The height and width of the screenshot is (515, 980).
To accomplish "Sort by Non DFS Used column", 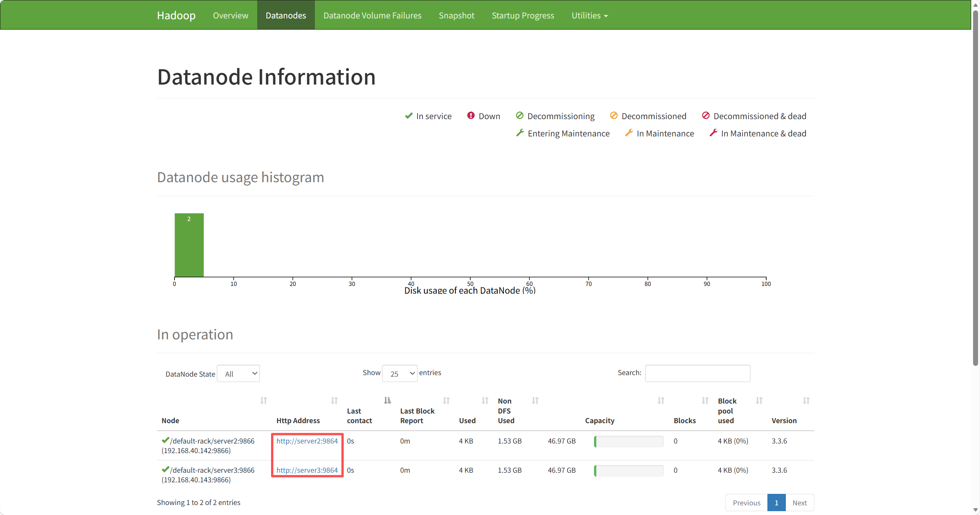I will (x=535, y=400).
